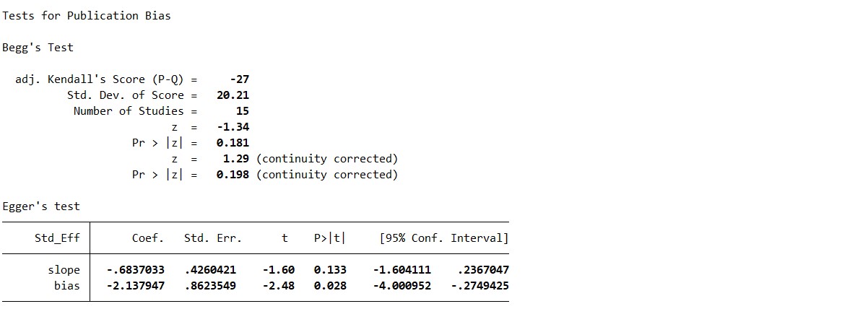
Task: Click the continuity corrected z value 1.29
Action: (236, 159)
